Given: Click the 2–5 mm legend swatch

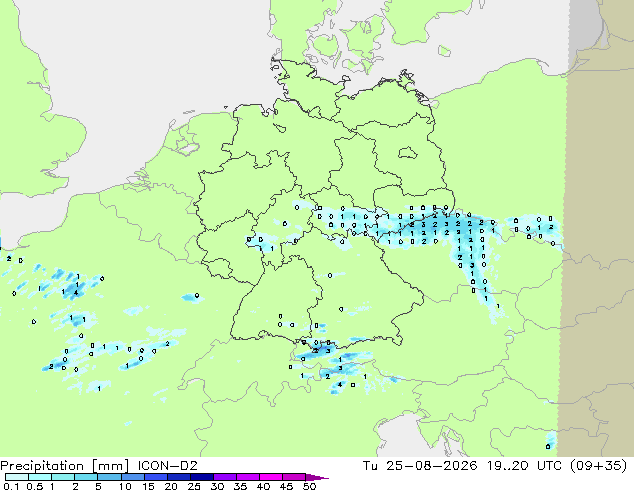Looking at the screenshot, I should tap(86, 477).
